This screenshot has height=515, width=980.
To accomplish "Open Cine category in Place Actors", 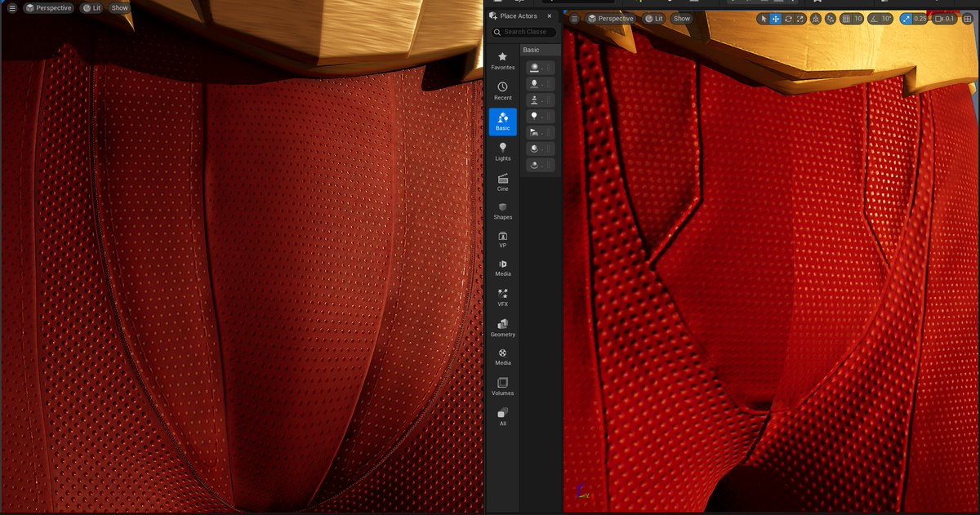I will 502,182.
